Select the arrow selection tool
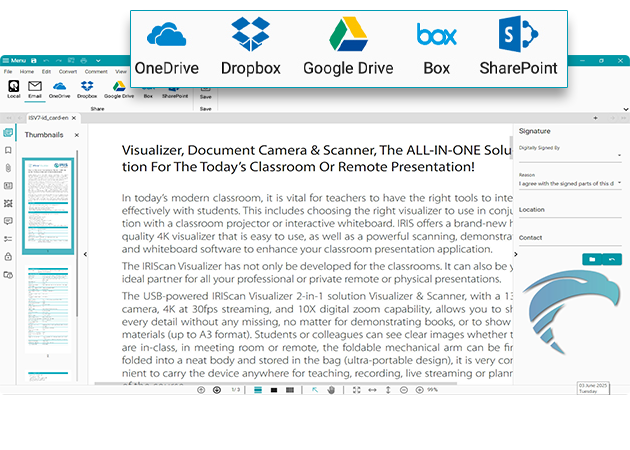 pos(315,390)
